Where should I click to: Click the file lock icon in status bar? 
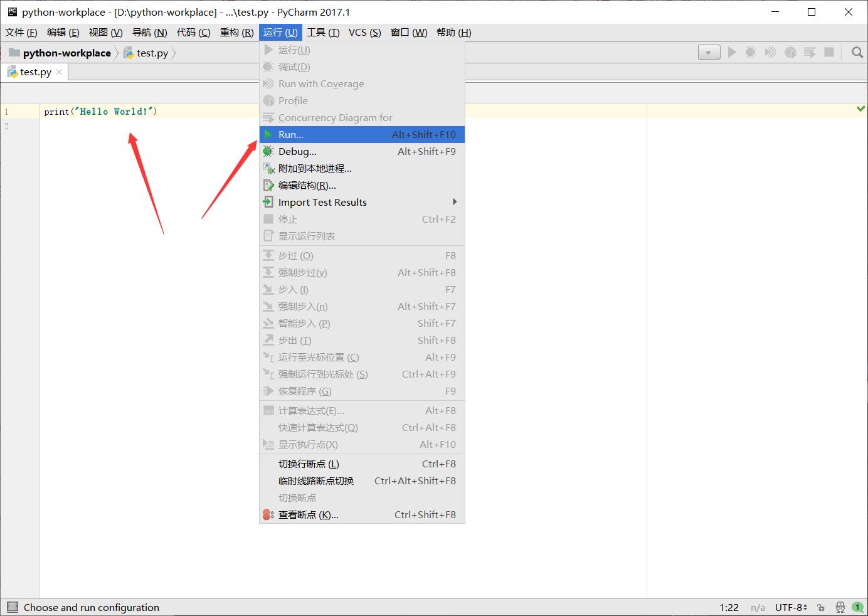pyautogui.click(x=821, y=607)
